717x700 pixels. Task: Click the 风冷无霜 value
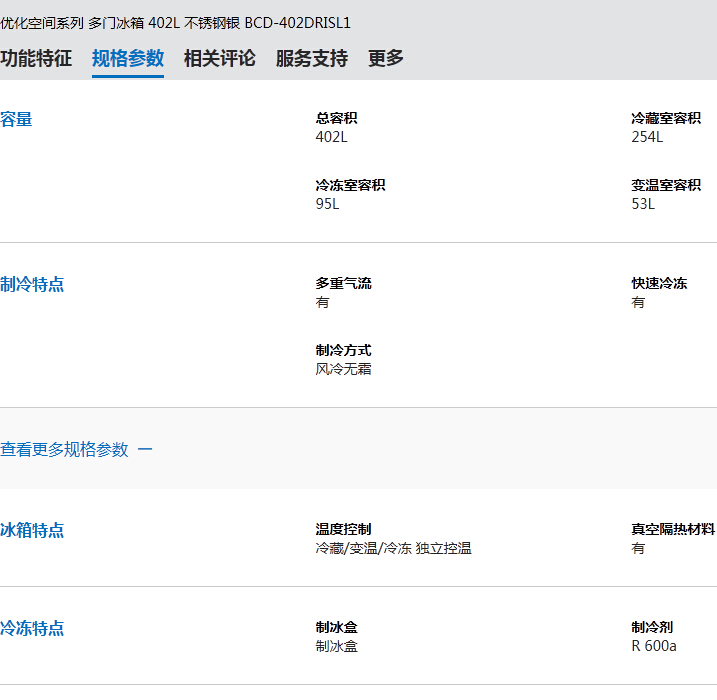point(343,369)
